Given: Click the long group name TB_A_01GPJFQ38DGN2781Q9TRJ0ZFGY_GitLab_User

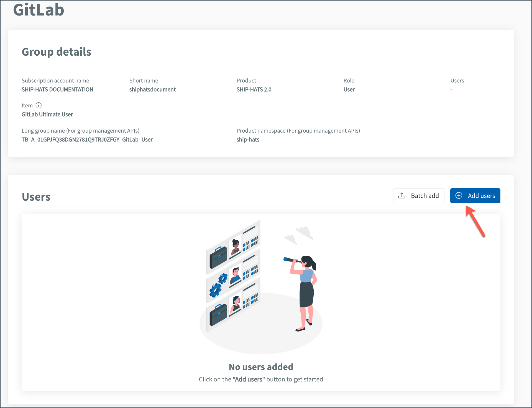Looking at the screenshot, I should (x=87, y=140).
